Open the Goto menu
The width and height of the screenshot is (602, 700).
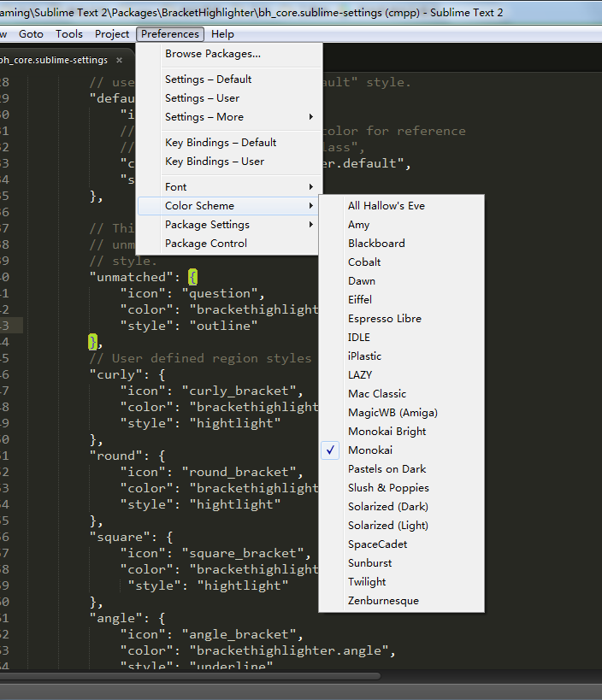tap(31, 34)
